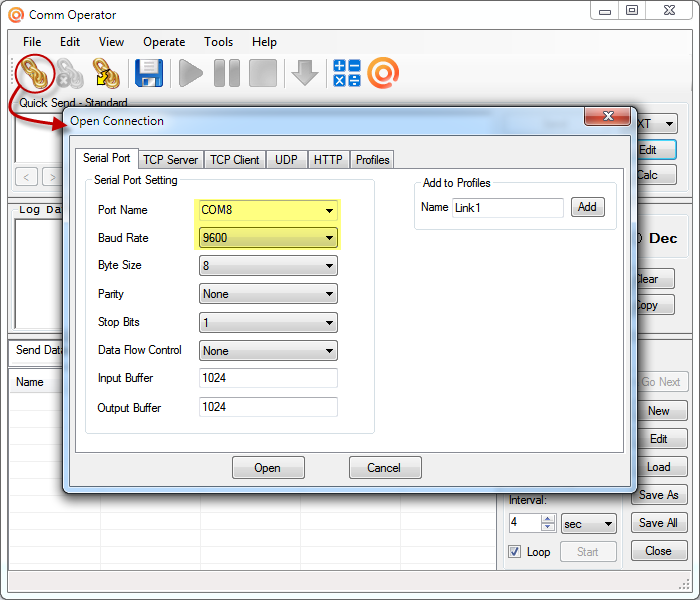Toggle the Loop checkbox
Image resolution: width=700 pixels, height=600 pixels.
514,552
